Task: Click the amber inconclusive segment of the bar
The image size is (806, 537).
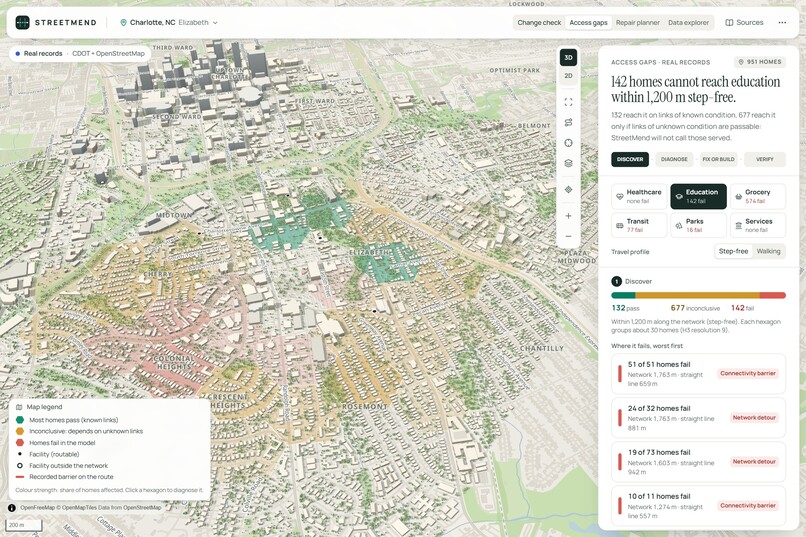Action: [x=698, y=295]
